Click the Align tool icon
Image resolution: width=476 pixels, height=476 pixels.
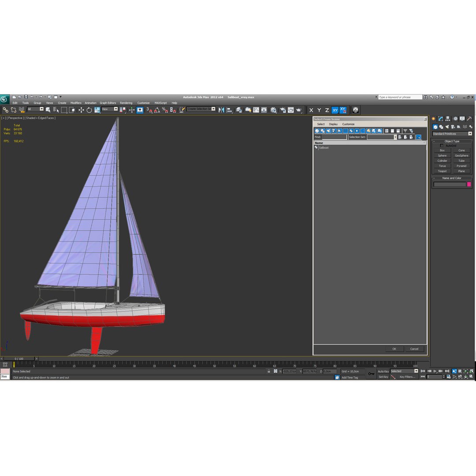coord(230,110)
